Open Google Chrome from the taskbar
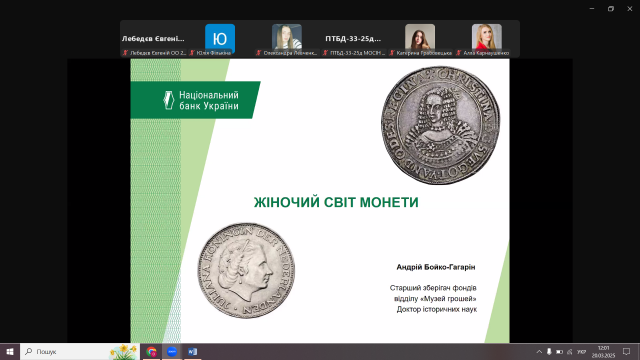The height and width of the screenshot is (360, 640). pos(151,351)
